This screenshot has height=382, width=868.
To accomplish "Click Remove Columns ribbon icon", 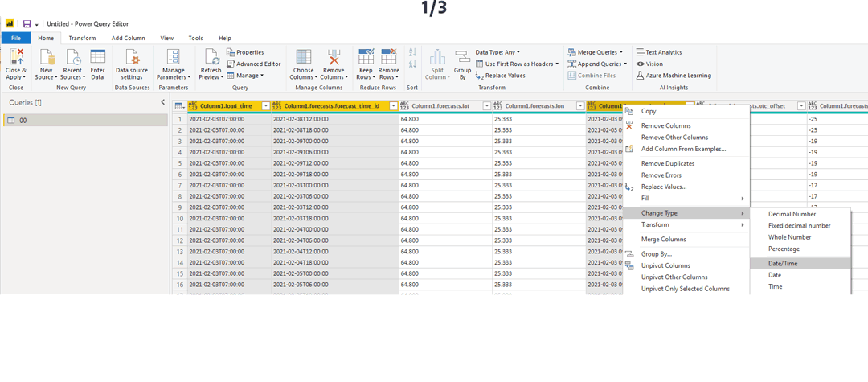I will pos(334,57).
